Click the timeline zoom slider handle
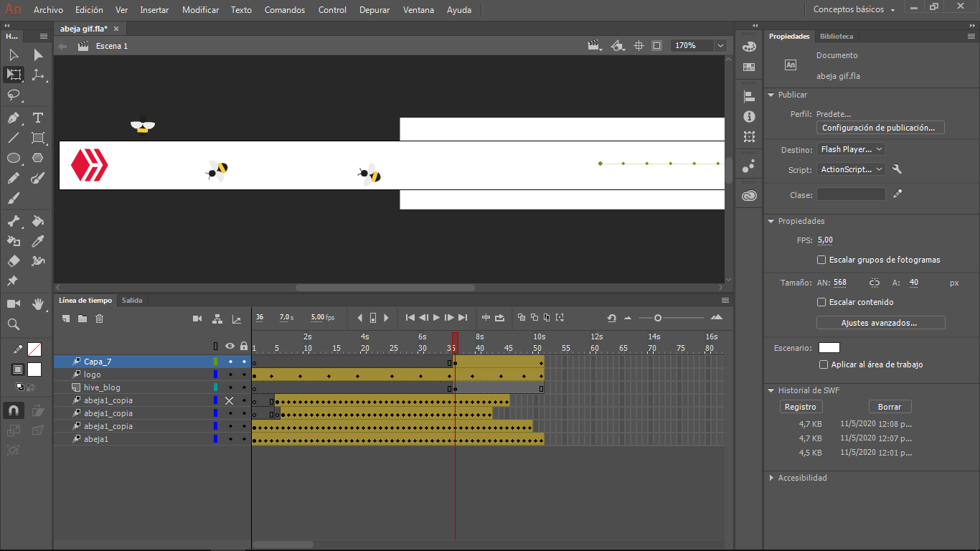 (658, 318)
